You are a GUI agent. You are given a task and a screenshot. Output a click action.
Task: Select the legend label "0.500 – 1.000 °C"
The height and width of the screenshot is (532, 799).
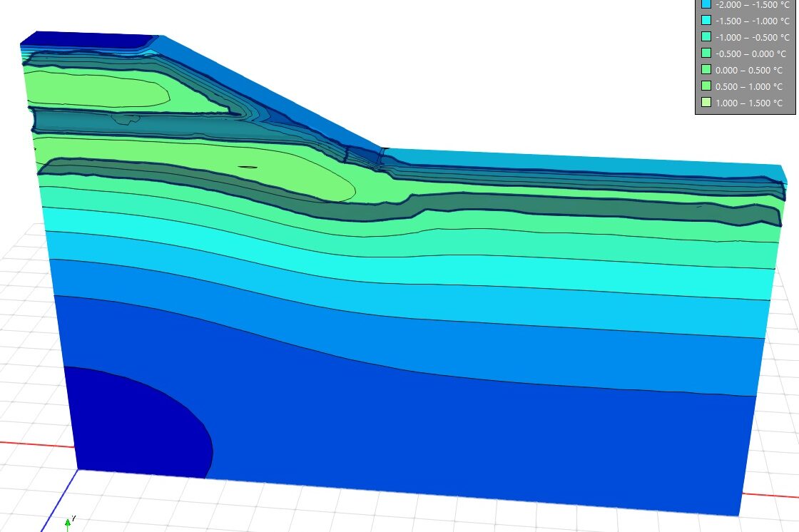coord(749,86)
